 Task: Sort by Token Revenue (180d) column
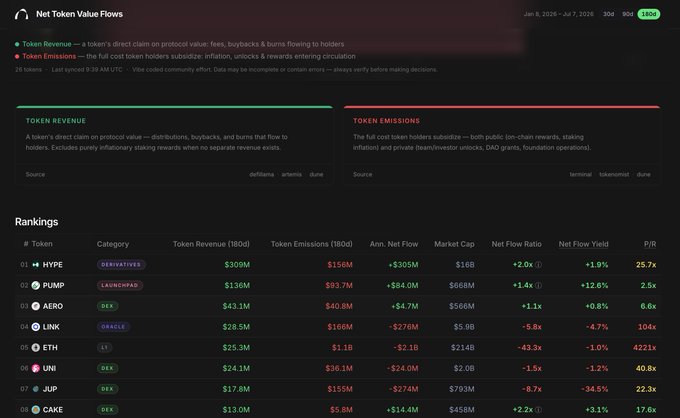(211, 244)
